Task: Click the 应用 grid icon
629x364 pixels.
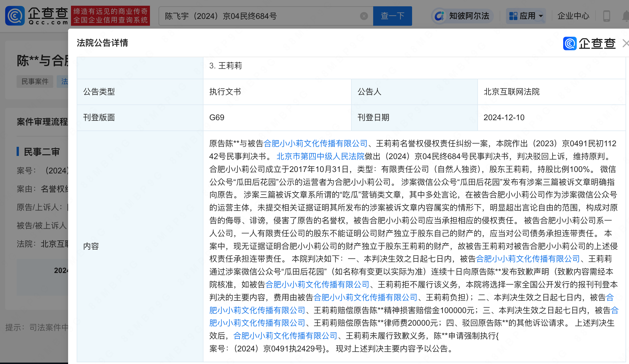Action: (513, 16)
